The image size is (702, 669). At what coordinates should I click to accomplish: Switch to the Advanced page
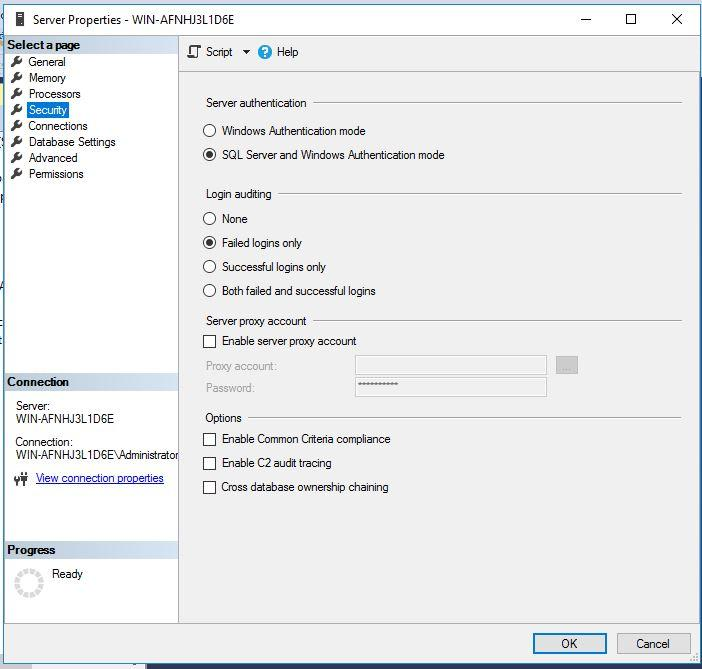(53, 158)
